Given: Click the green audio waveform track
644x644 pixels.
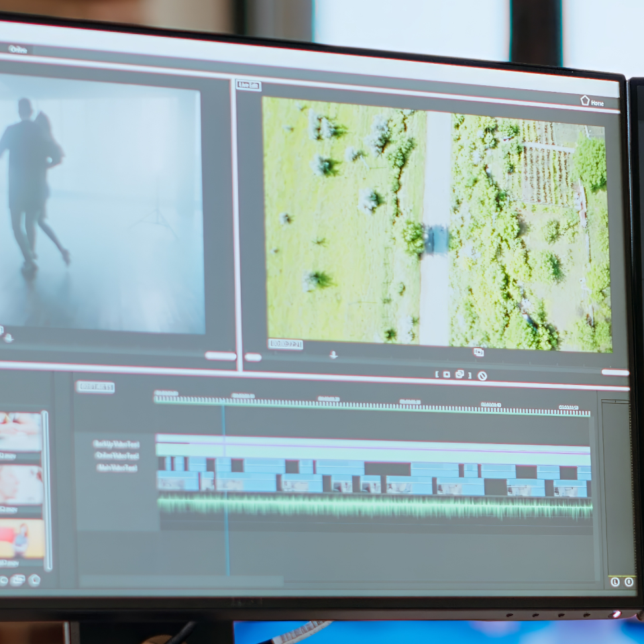Looking at the screenshot, I should [x=375, y=506].
